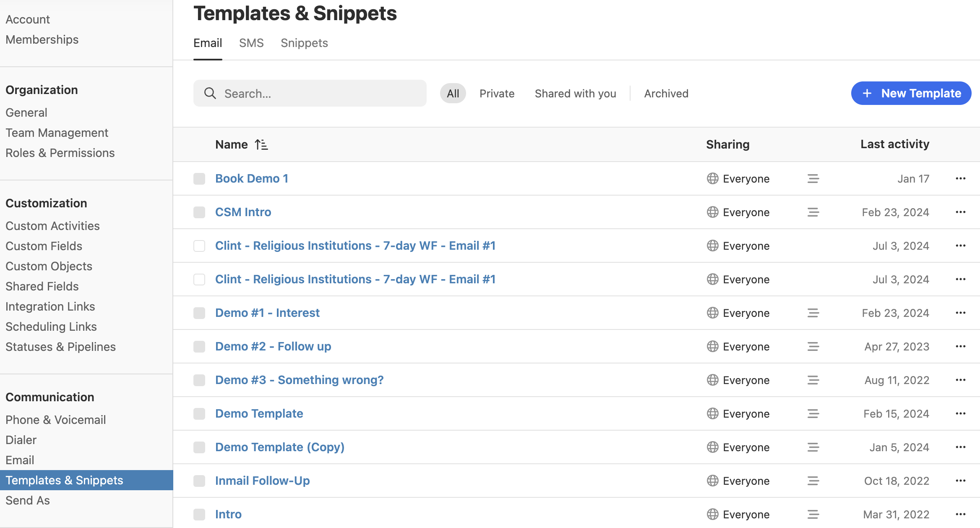Filter templates by Private
The width and height of the screenshot is (980, 528).
[x=497, y=93]
